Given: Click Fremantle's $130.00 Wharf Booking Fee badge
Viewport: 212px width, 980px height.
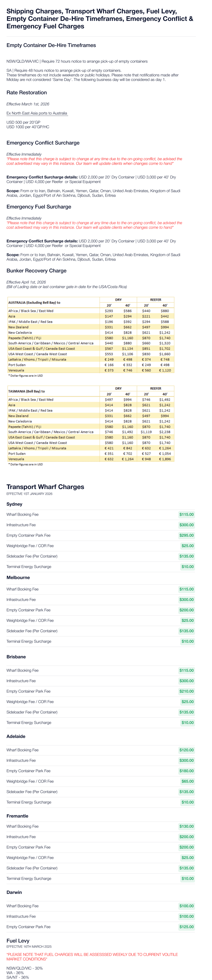Looking at the screenshot, I should 186,826.
